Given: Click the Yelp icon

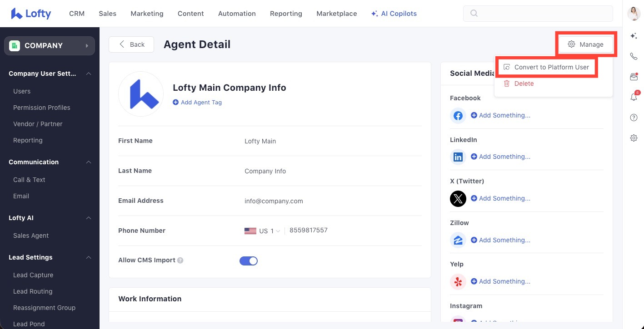Looking at the screenshot, I should tap(458, 282).
